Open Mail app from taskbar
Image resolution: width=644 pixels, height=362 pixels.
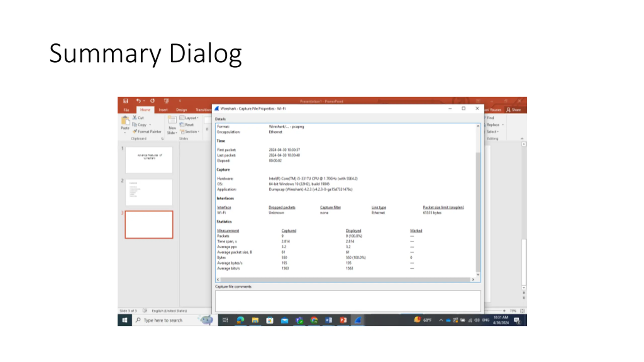(285, 320)
